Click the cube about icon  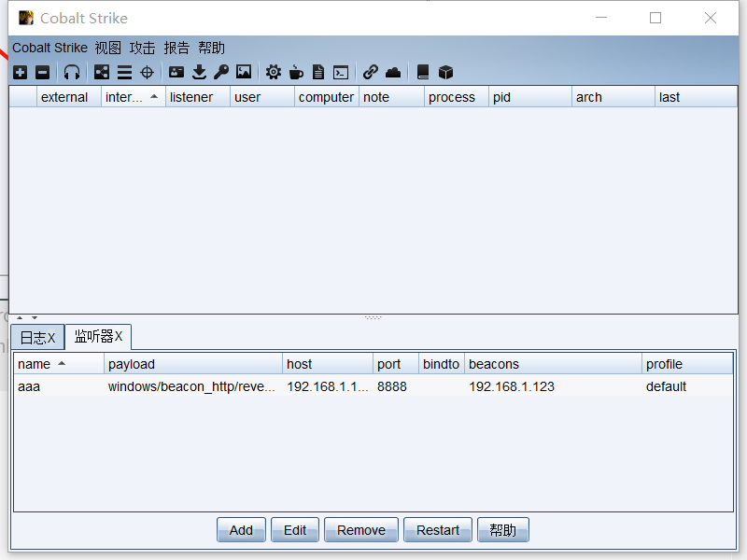point(445,73)
